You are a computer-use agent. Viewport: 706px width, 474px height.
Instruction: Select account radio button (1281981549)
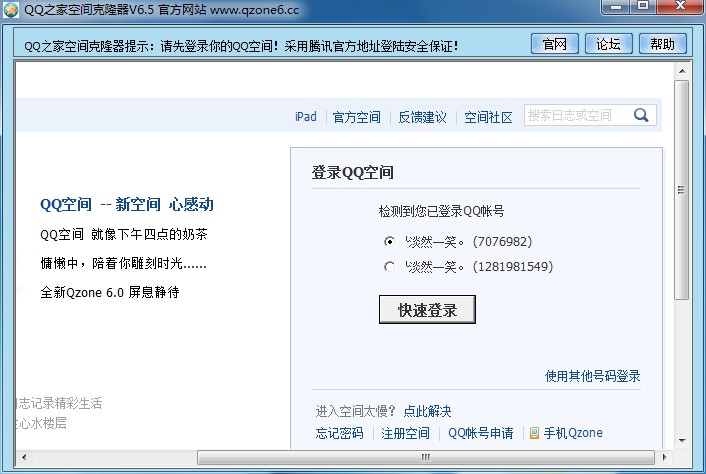389,267
